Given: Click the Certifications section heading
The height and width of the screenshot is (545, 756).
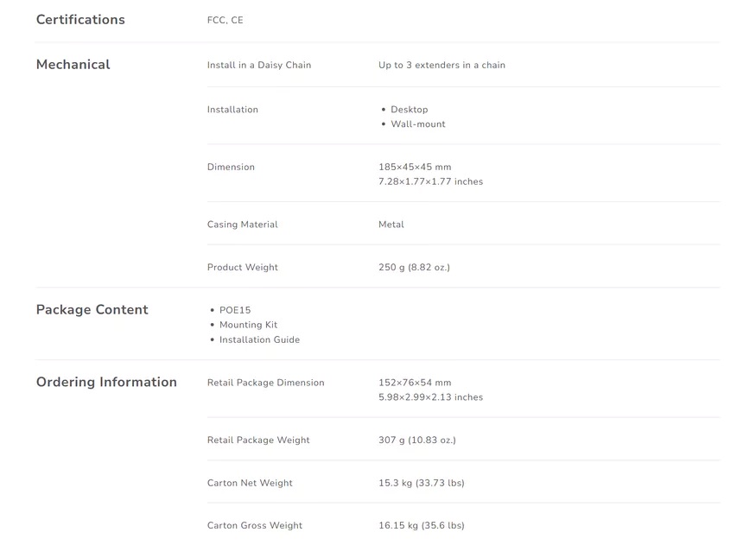Looking at the screenshot, I should coord(80,20).
